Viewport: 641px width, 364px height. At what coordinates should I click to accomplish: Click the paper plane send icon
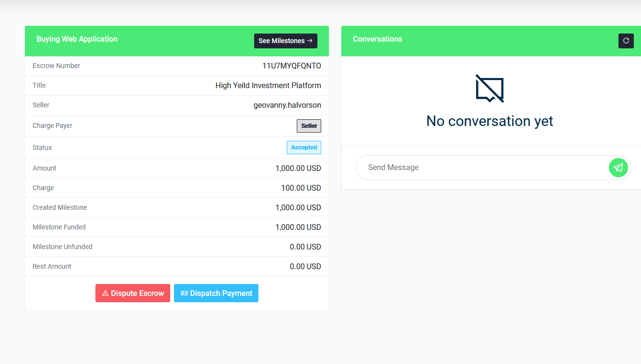[x=618, y=168]
